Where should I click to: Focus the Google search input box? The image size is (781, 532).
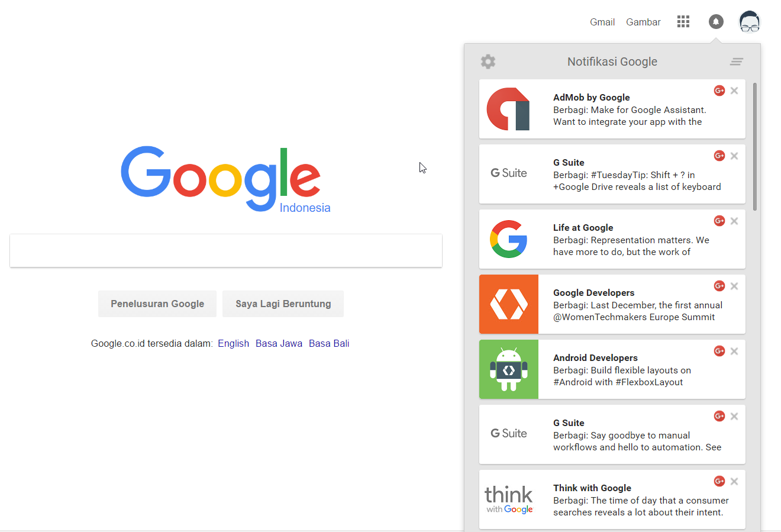tap(226, 250)
